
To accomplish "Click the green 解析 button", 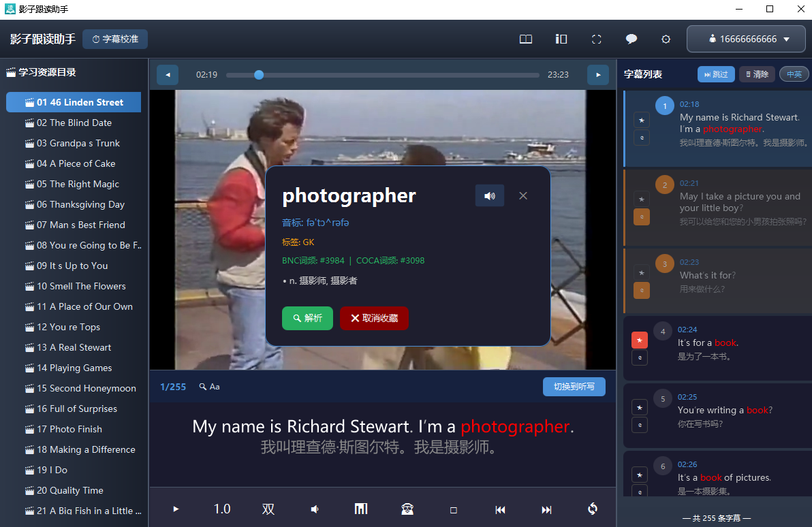I will [307, 318].
